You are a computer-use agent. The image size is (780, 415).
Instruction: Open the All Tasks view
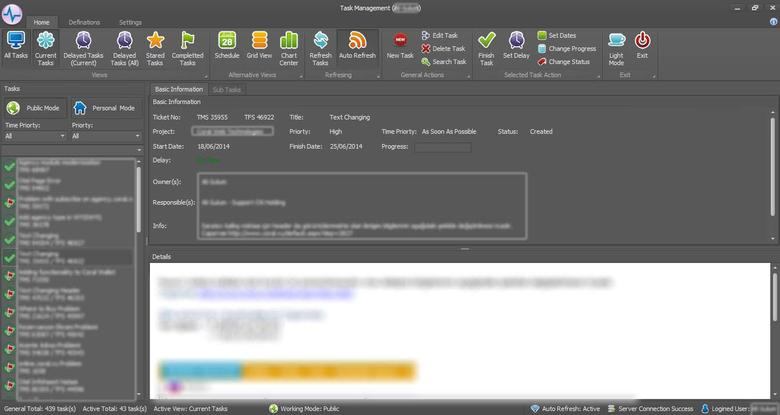(x=16, y=47)
